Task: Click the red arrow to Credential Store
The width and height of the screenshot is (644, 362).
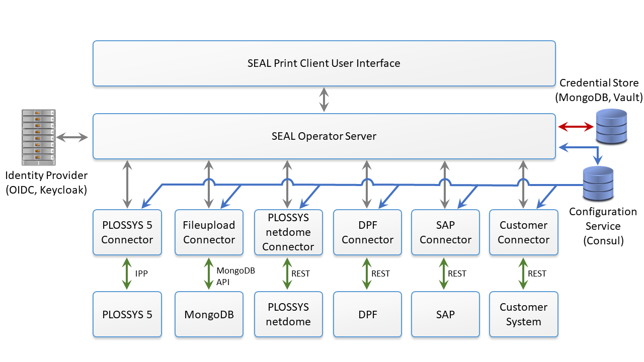Action: pyautogui.click(x=576, y=128)
